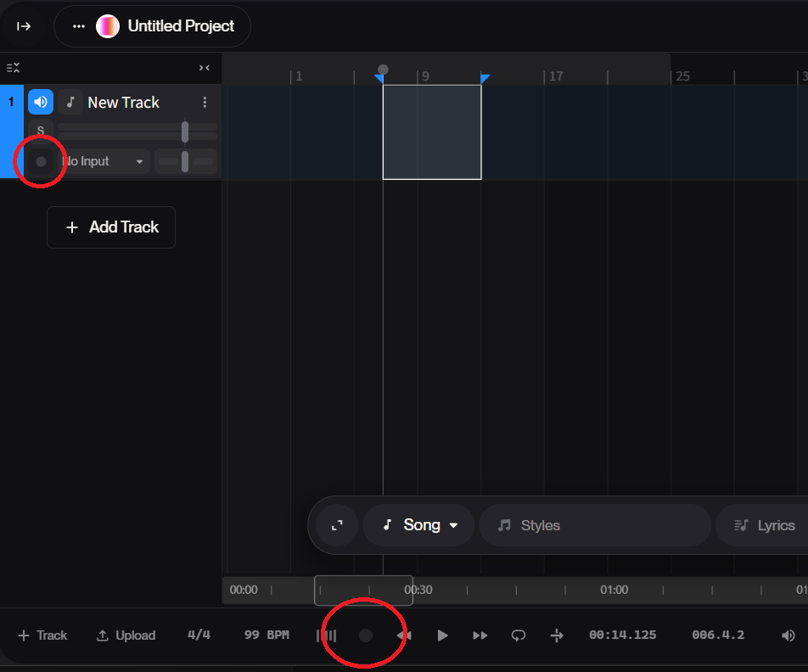Screen dimensions: 808x672
Task: Click the 00:14.125 time display
Action: [x=622, y=635]
